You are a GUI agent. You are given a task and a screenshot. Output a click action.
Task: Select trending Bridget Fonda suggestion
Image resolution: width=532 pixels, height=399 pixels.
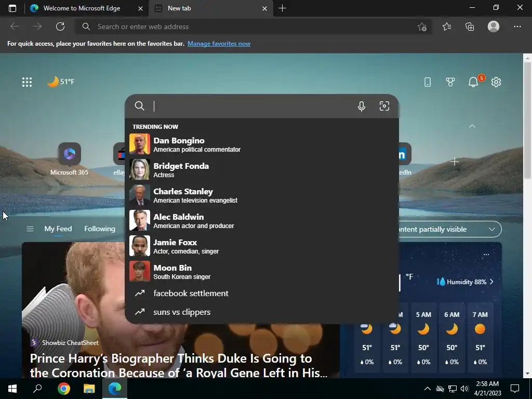point(262,169)
